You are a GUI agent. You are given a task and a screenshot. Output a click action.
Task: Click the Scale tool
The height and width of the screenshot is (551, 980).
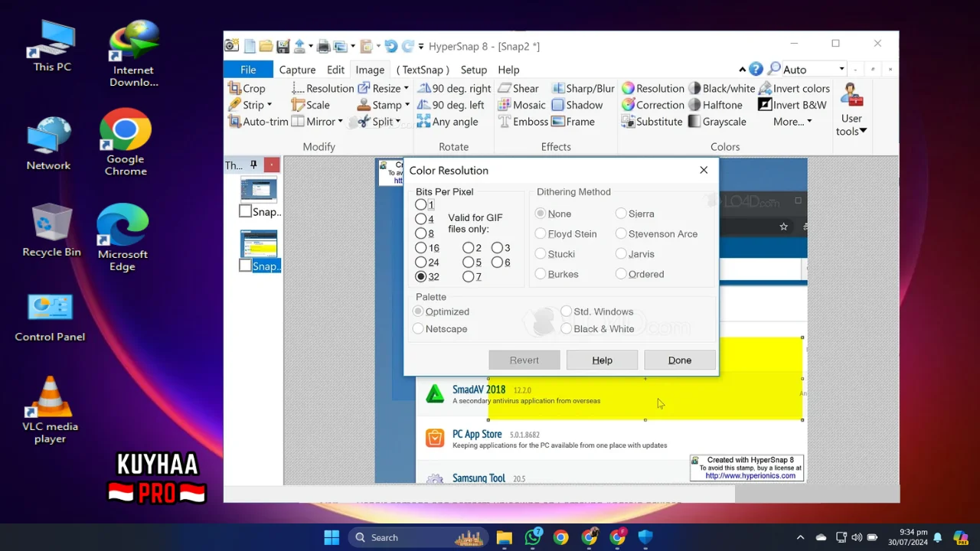click(311, 106)
